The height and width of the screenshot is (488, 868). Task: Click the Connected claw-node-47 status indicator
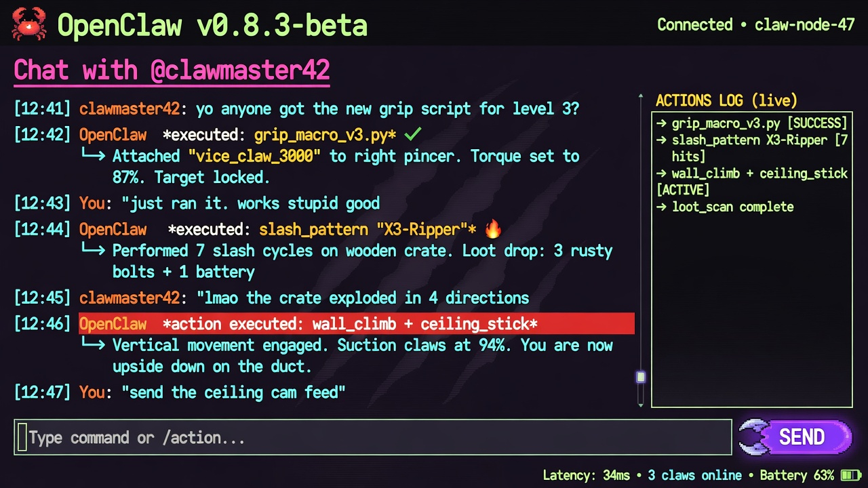pos(755,25)
